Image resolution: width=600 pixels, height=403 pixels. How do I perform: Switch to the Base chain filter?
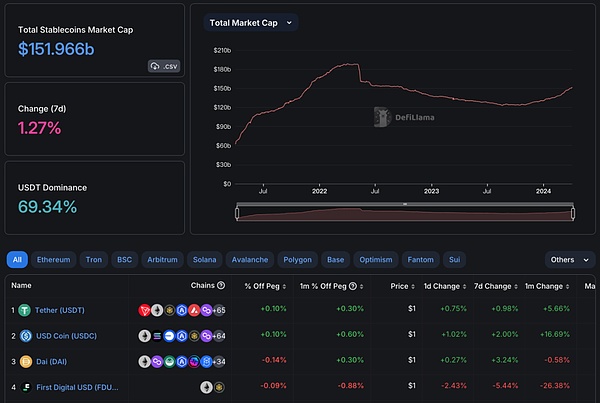[x=335, y=259]
